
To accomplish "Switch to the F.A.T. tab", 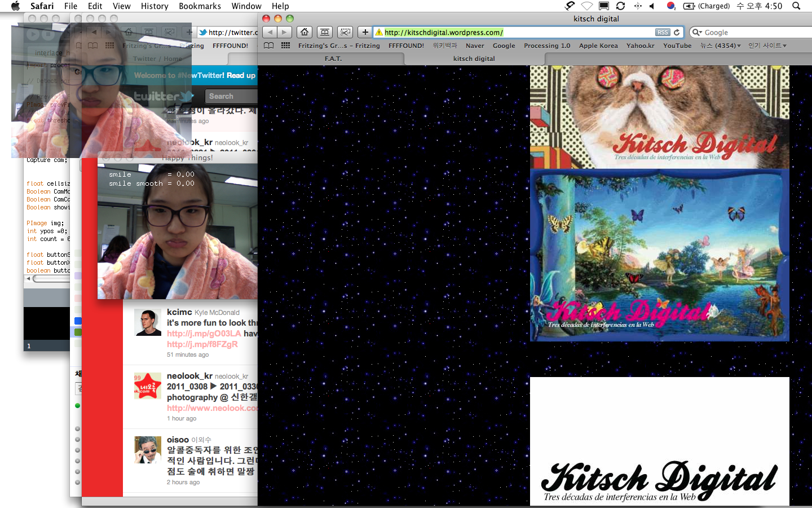I will [333, 59].
